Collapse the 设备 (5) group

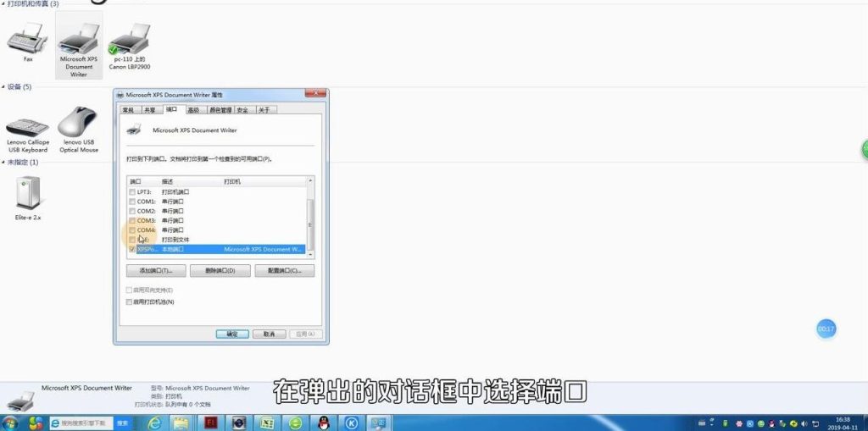[3, 87]
